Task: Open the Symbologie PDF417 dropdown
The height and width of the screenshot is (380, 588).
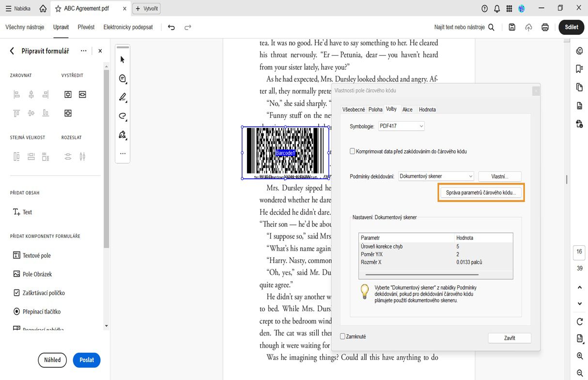Action: [x=401, y=127]
